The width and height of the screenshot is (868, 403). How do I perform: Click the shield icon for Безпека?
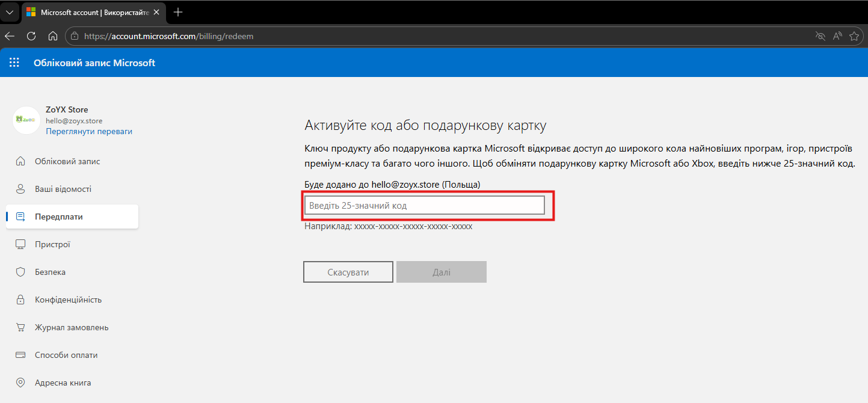coord(20,272)
